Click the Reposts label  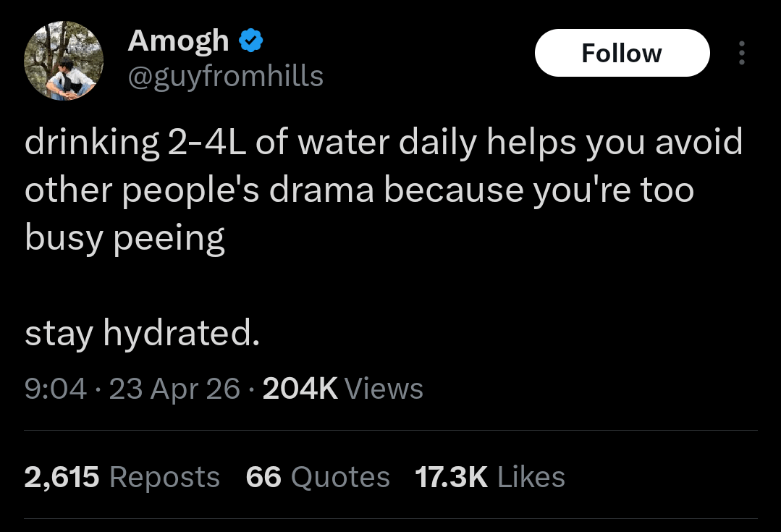[x=164, y=477]
